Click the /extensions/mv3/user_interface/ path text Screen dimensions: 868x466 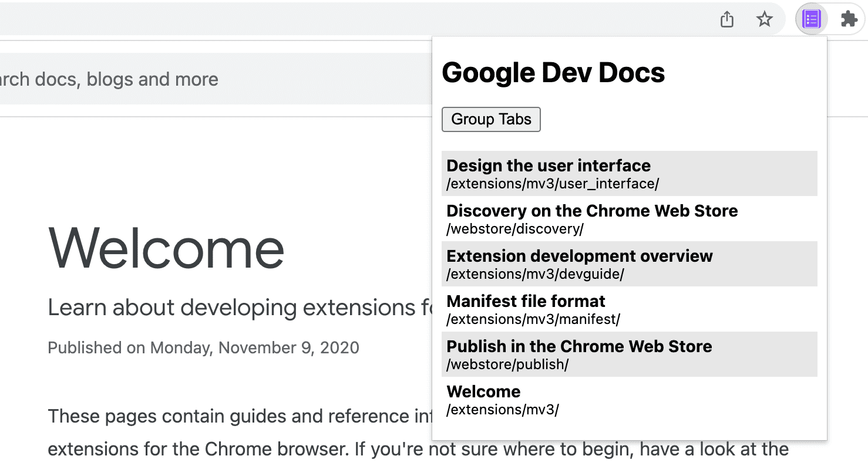coord(552,184)
